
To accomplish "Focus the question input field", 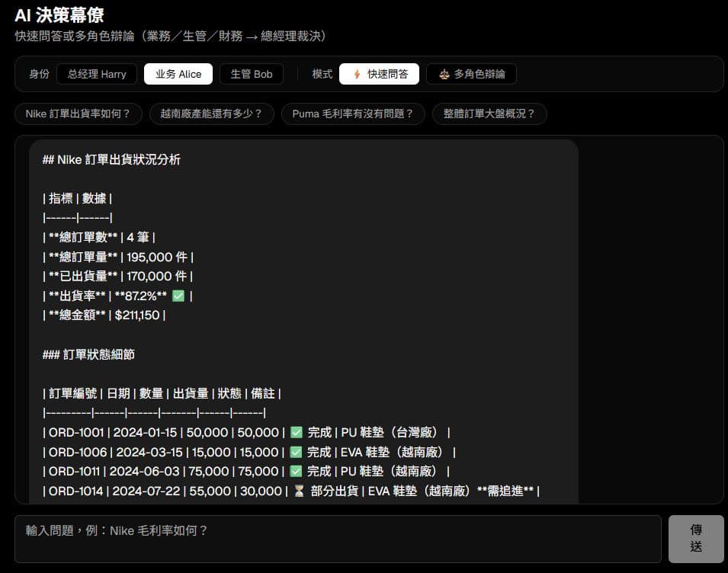I will [338, 539].
